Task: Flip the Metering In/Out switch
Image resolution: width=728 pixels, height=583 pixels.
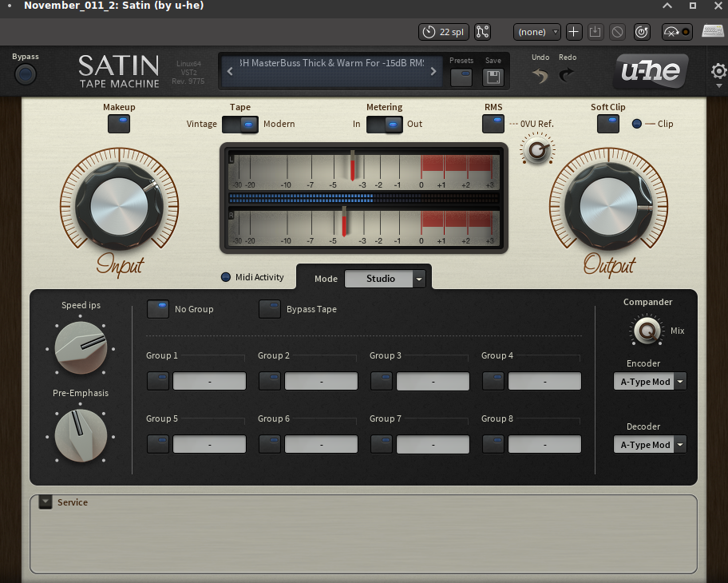Action: (x=385, y=125)
